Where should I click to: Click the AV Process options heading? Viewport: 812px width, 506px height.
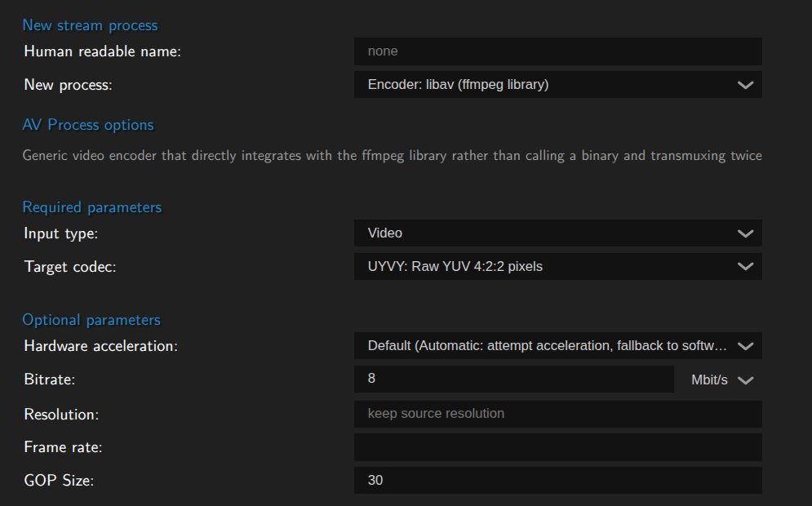88,125
